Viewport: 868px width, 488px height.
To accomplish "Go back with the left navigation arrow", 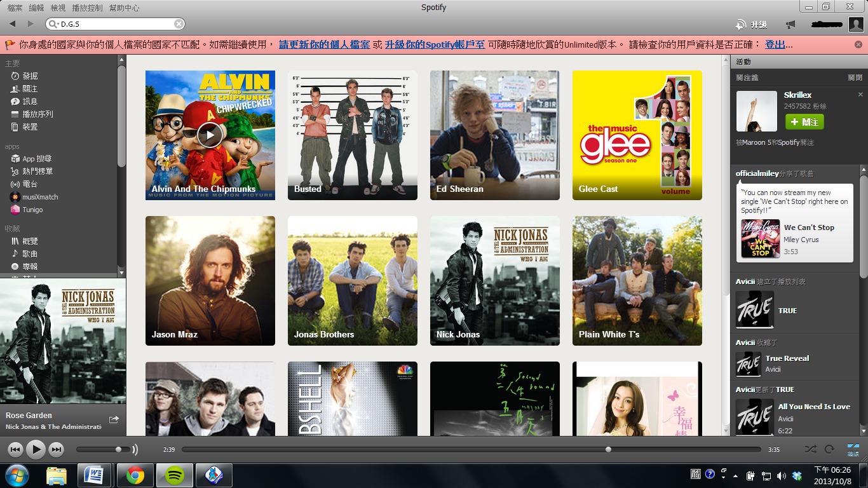I will pyautogui.click(x=13, y=24).
